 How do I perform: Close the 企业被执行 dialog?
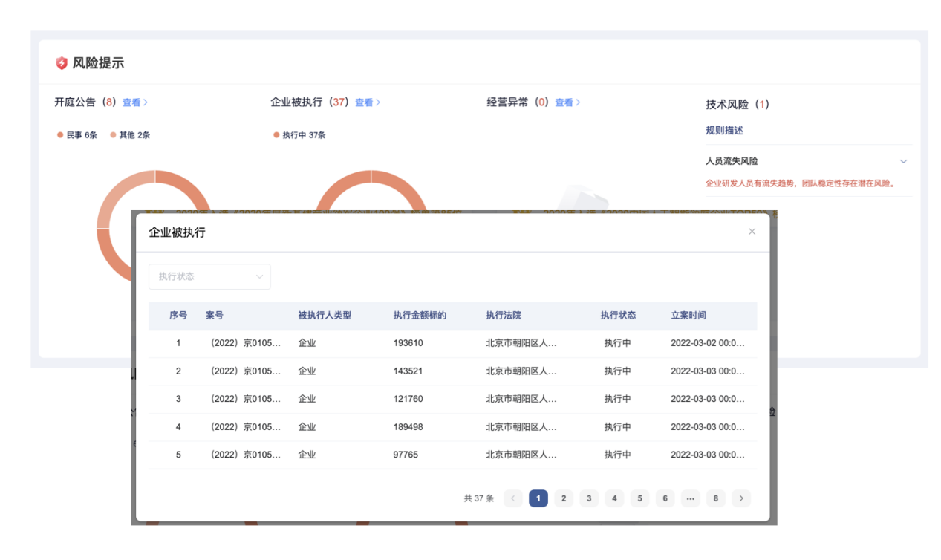752,232
